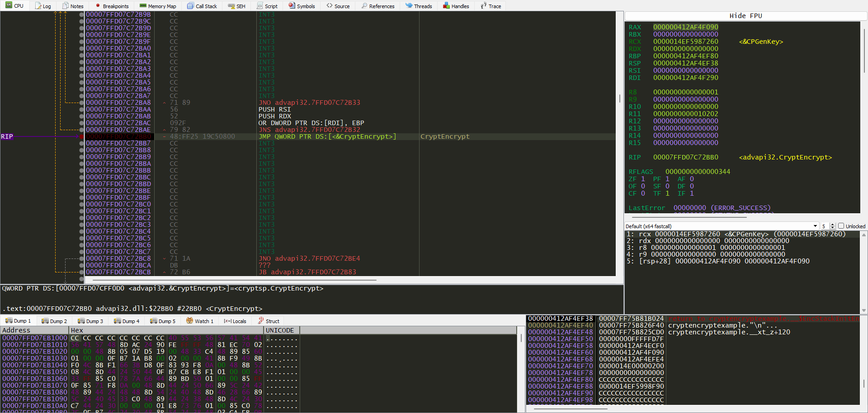Click the Address column header in dump
The height and width of the screenshot is (413, 868).
click(x=34, y=330)
